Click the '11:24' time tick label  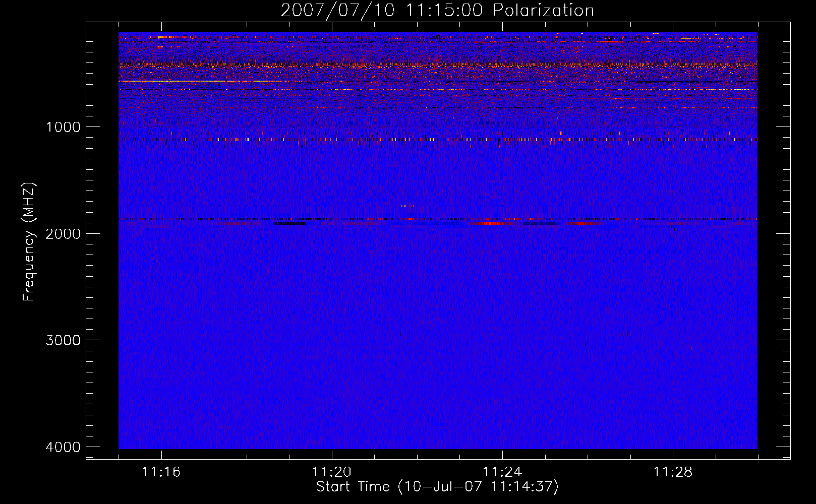click(x=502, y=472)
